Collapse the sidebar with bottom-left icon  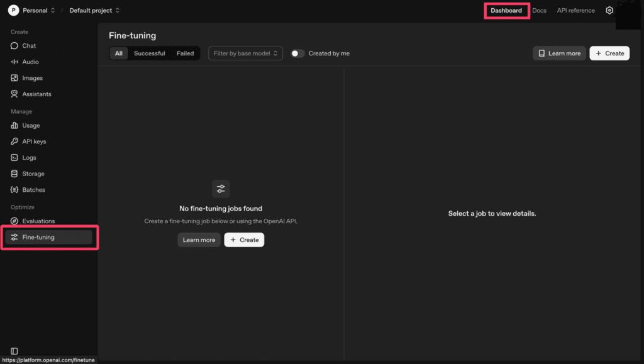(14, 351)
